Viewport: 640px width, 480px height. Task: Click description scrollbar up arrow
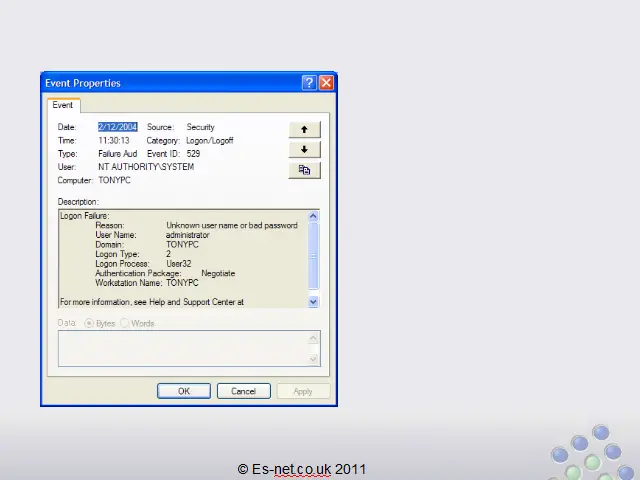(313, 216)
